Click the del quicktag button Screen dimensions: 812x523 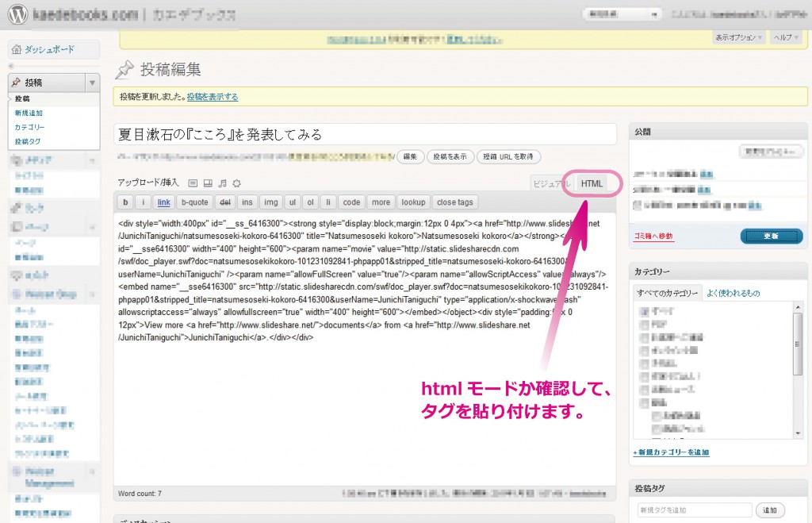pos(225,202)
